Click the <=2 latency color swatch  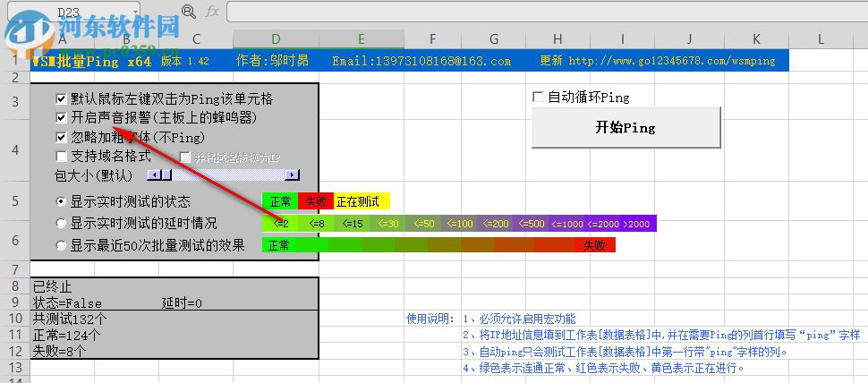(x=280, y=224)
